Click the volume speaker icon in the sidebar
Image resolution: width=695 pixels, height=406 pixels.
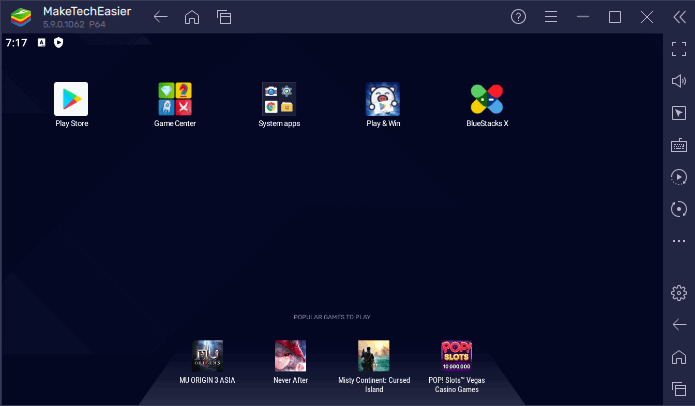[x=679, y=81]
